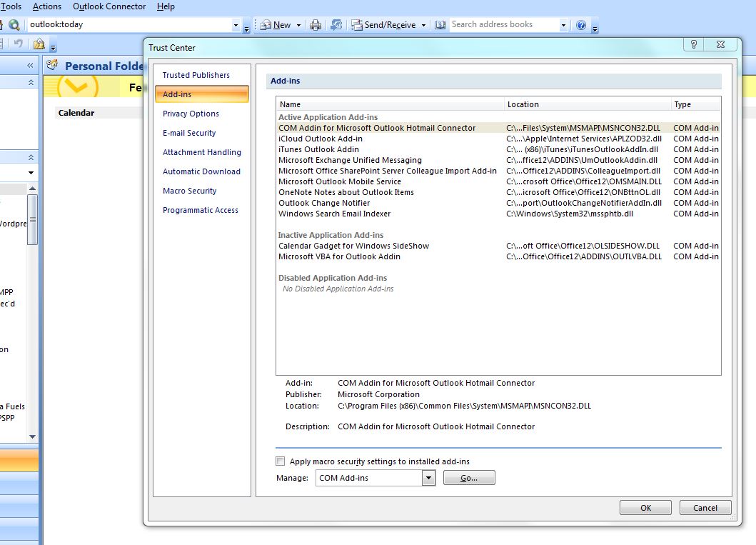756x545 pixels.
Task: Click the outlook:today address field
Action: pyautogui.click(x=129, y=24)
